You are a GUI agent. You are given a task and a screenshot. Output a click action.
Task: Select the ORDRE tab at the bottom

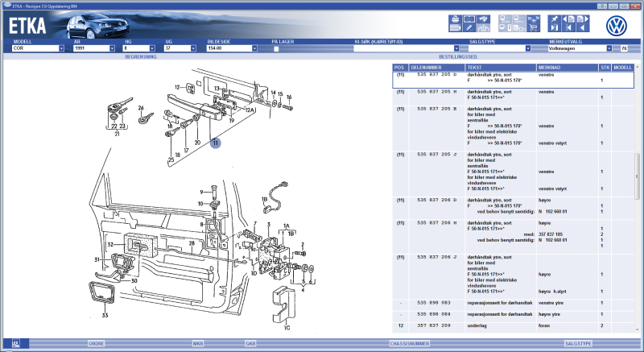tap(95, 343)
